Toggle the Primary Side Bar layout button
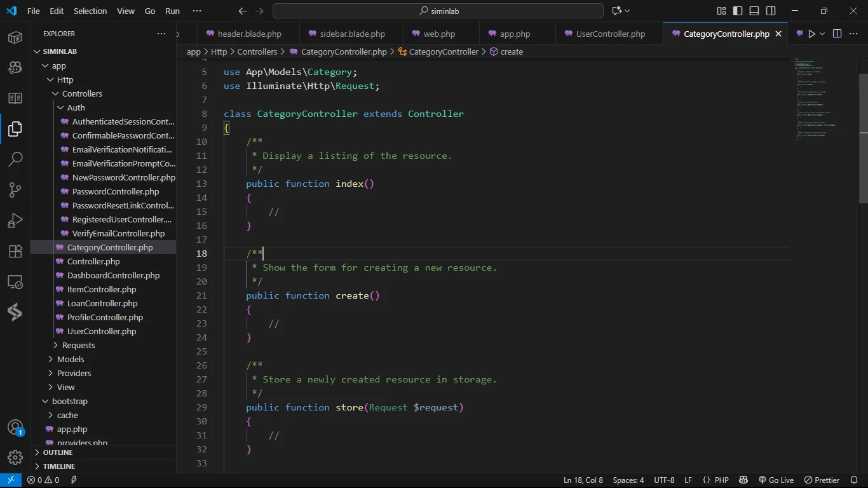This screenshot has height=488, width=868. pos(738,11)
